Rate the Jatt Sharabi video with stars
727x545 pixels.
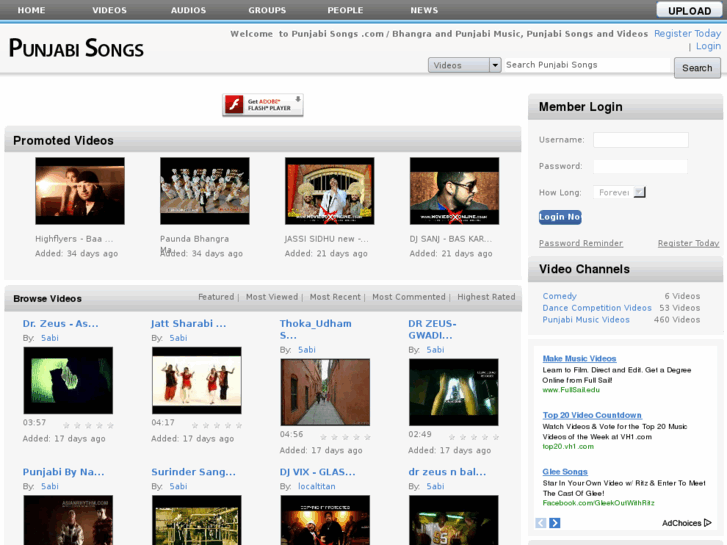[x=217, y=425]
